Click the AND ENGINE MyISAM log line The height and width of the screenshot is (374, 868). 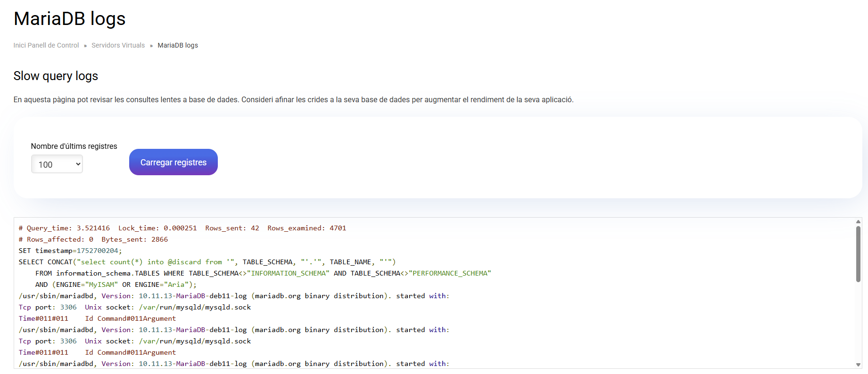pyautogui.click(x=116, y=285)
